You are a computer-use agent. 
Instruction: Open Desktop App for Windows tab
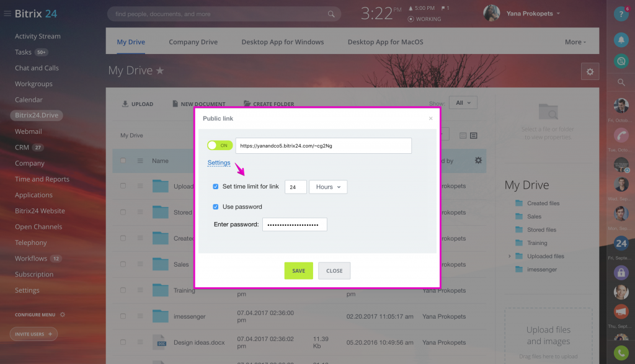(283, 42)
